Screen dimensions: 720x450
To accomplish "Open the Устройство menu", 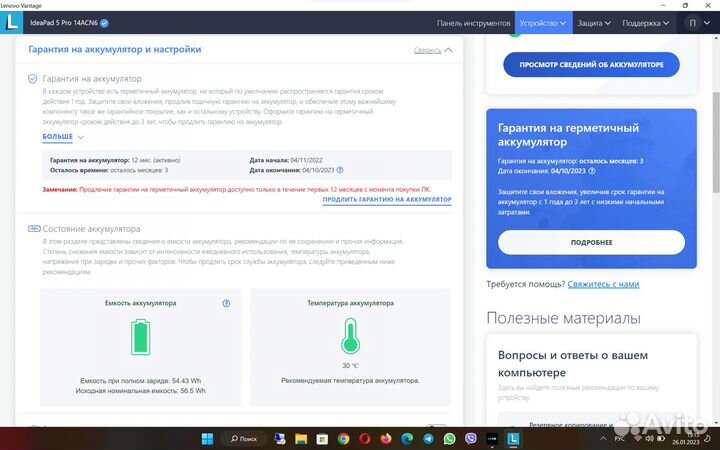I will [x=543, y=23].
